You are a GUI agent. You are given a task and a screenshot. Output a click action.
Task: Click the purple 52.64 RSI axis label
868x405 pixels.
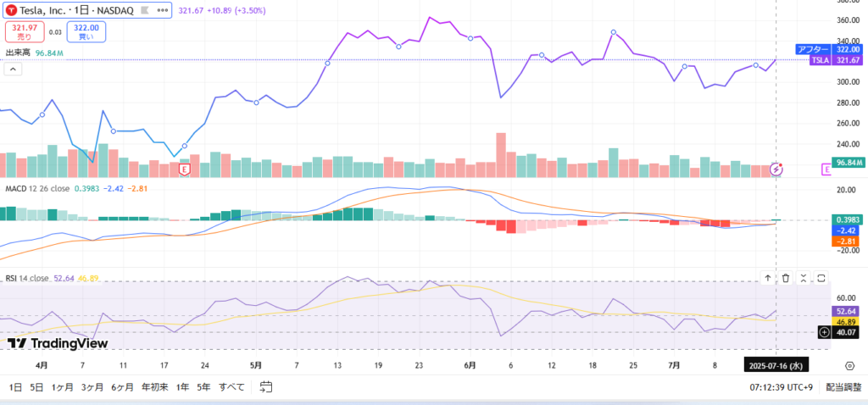848,310
